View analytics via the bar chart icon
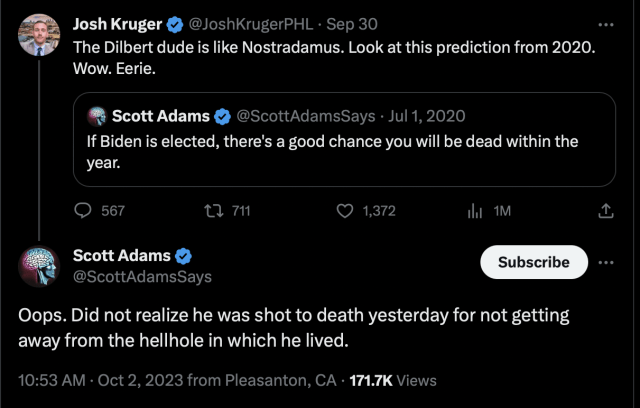The image size is (640, 408). point(475,211)
